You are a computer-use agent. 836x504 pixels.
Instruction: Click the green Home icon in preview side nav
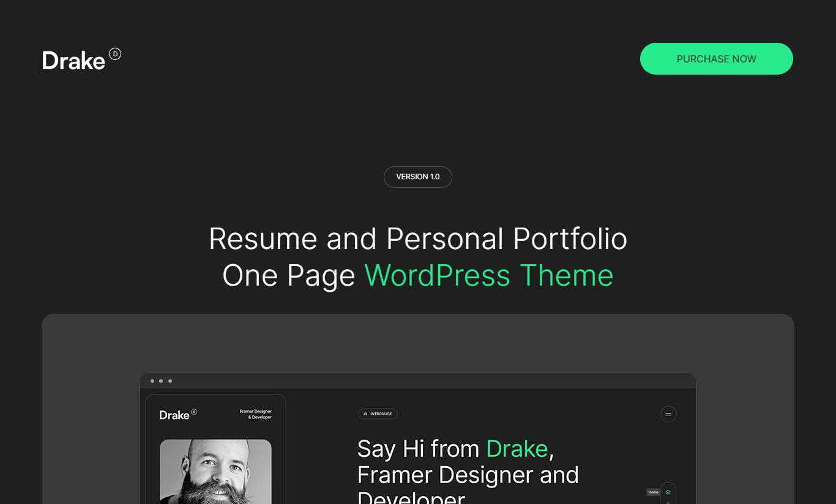point(668,492)
